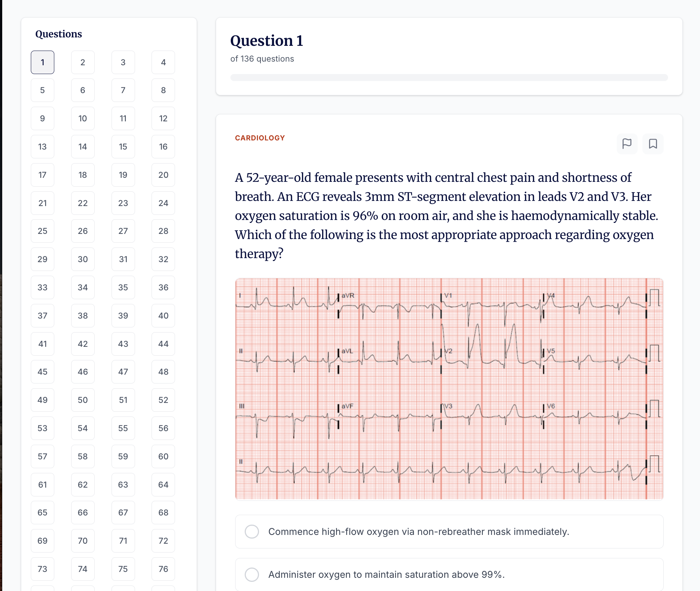Select question 69
This screenshot has width=700, height=591.
[x=43, y=541]
